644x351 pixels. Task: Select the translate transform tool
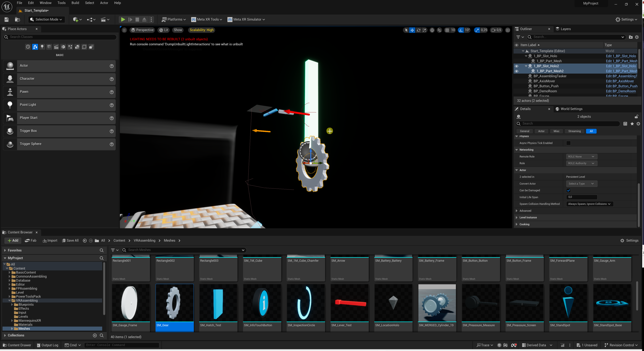[412, 30]
